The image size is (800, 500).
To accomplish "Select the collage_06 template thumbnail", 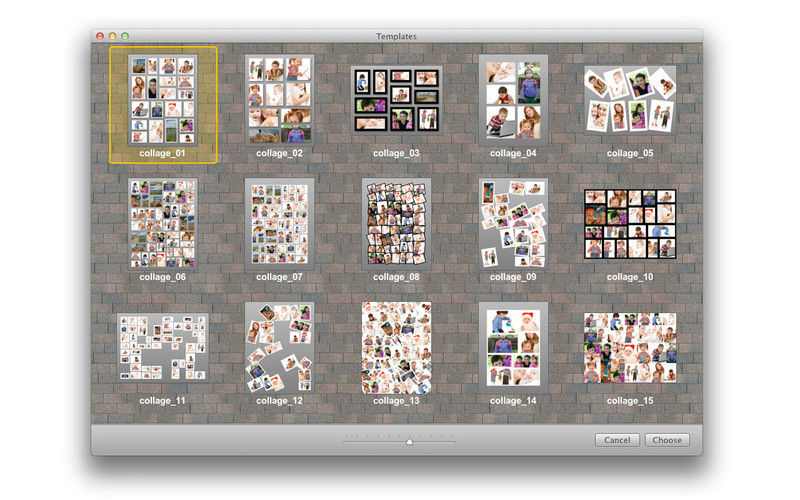I will tap(162, 223).
